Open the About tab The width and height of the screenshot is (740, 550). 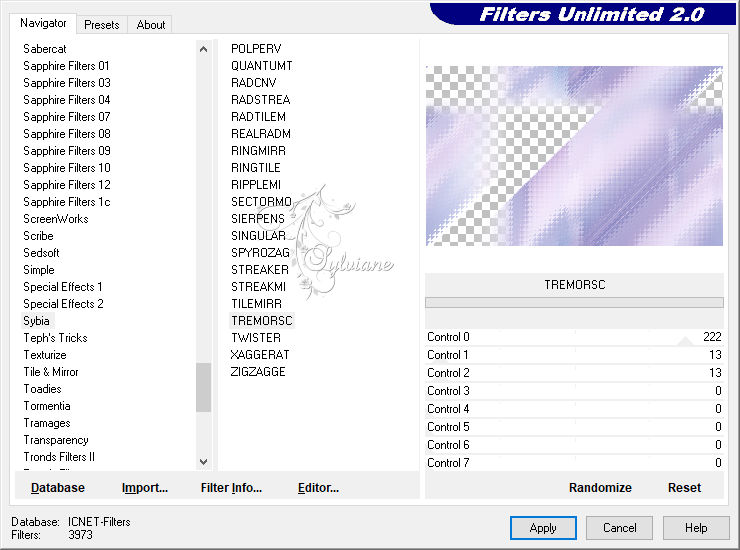[x=151, y=25]
